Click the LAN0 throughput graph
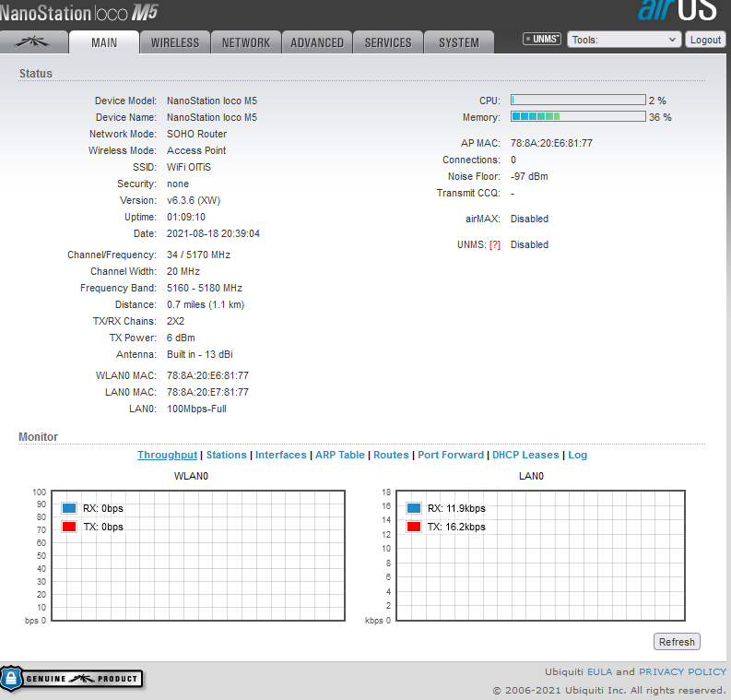 (x=540, y=555)
